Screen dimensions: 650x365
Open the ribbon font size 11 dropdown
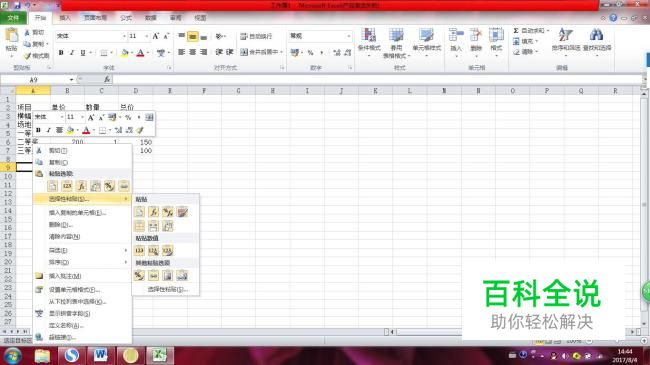146,36
